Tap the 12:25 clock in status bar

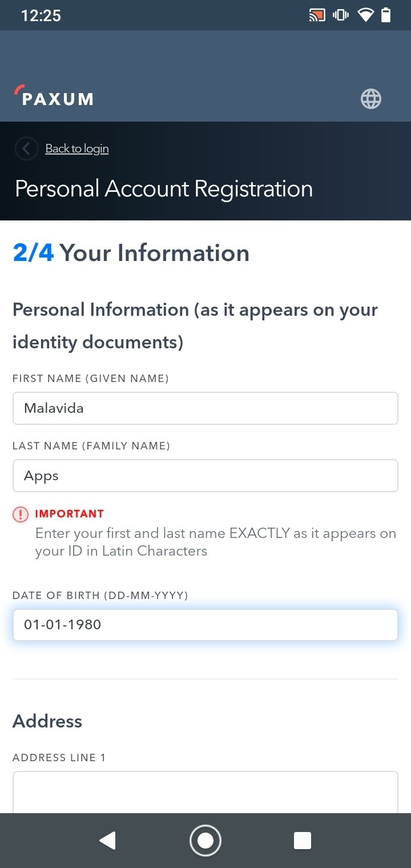pyautogui.click(x=41, y=15)
